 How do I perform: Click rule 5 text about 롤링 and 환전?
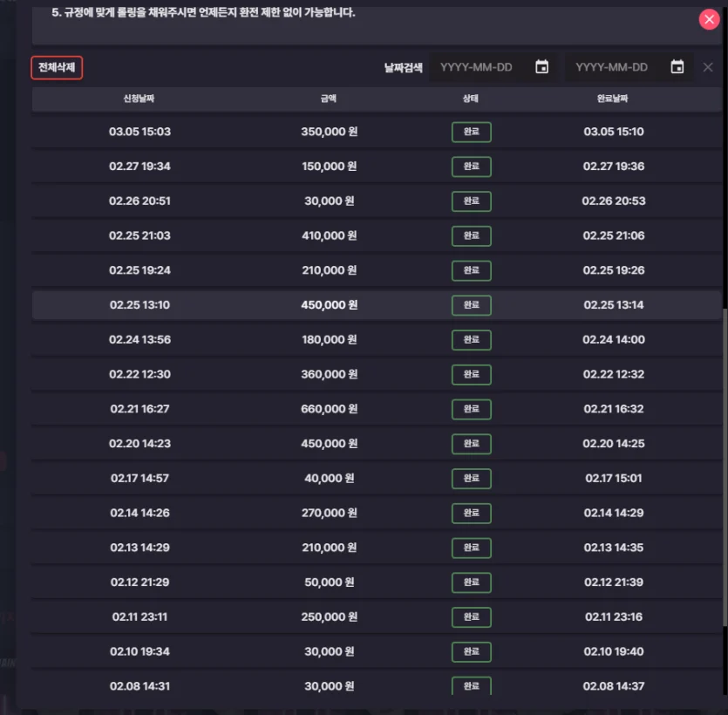point(203,12)
